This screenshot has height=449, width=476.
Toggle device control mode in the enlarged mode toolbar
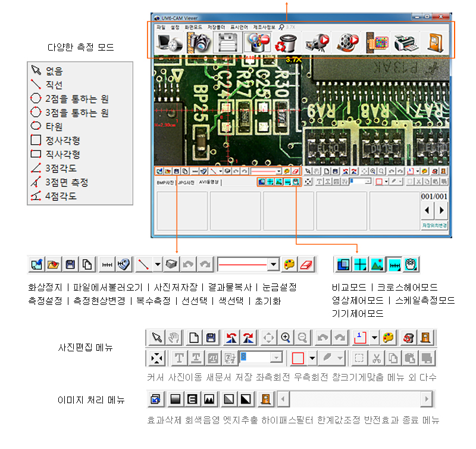pyautogui.click(x=411, y=264)
